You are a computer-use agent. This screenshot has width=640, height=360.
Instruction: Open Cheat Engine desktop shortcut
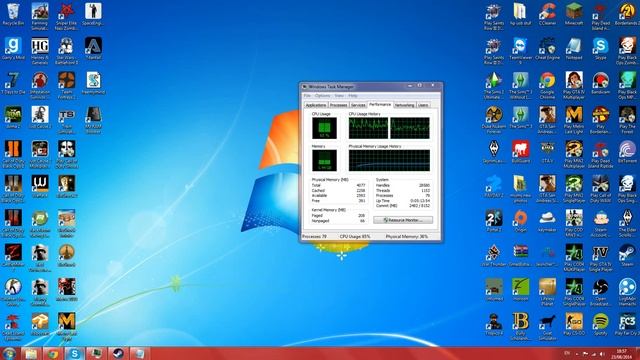pyautogui.click(x=547, y=49)
